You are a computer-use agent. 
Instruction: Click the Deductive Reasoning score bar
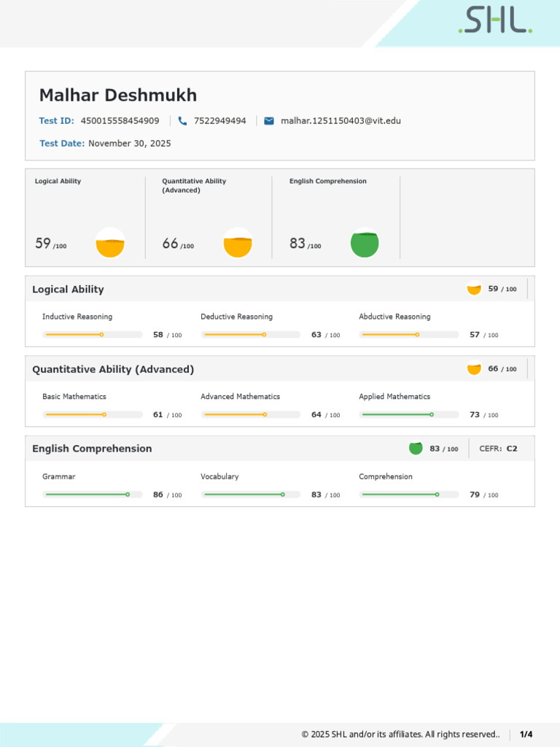tap(251, 335)
